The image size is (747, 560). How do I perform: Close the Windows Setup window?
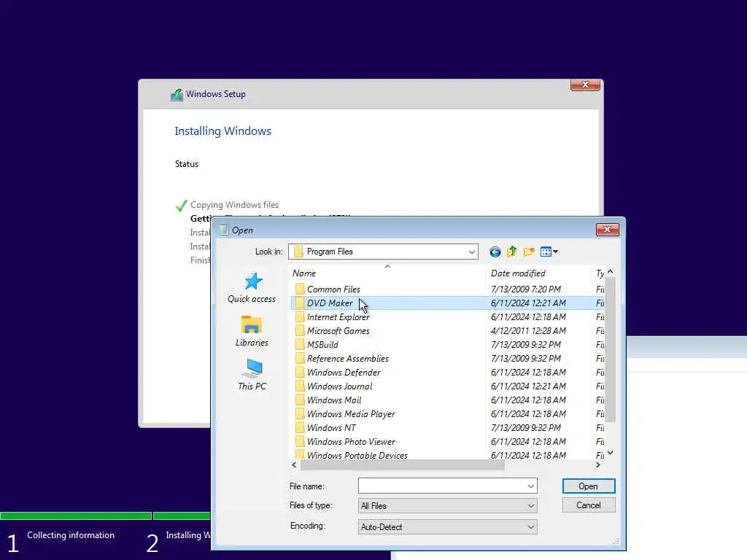point(585,85)
